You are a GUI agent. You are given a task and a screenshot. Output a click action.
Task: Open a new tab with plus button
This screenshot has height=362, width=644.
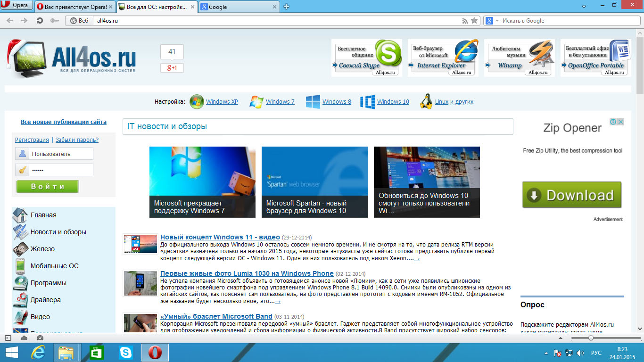click(x=286, y=7)
